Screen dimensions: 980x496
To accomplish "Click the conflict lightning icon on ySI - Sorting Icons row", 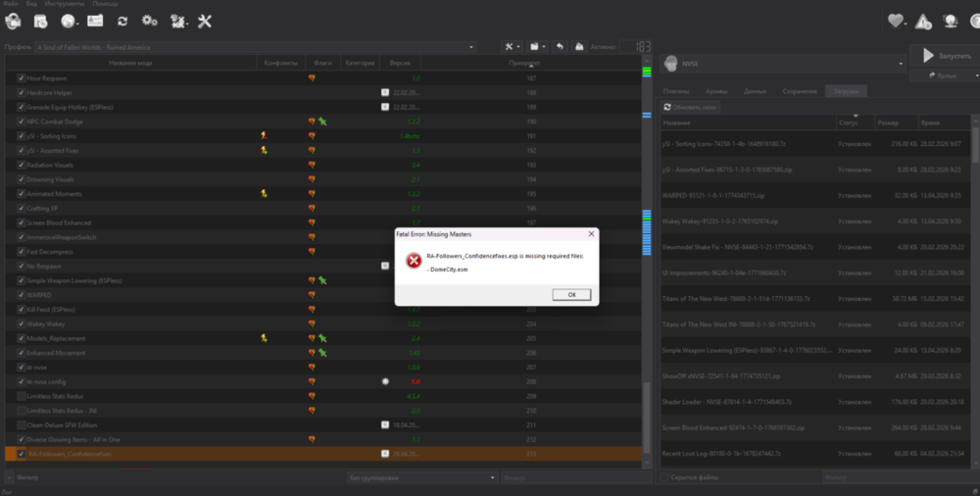I will coord(264,135).
